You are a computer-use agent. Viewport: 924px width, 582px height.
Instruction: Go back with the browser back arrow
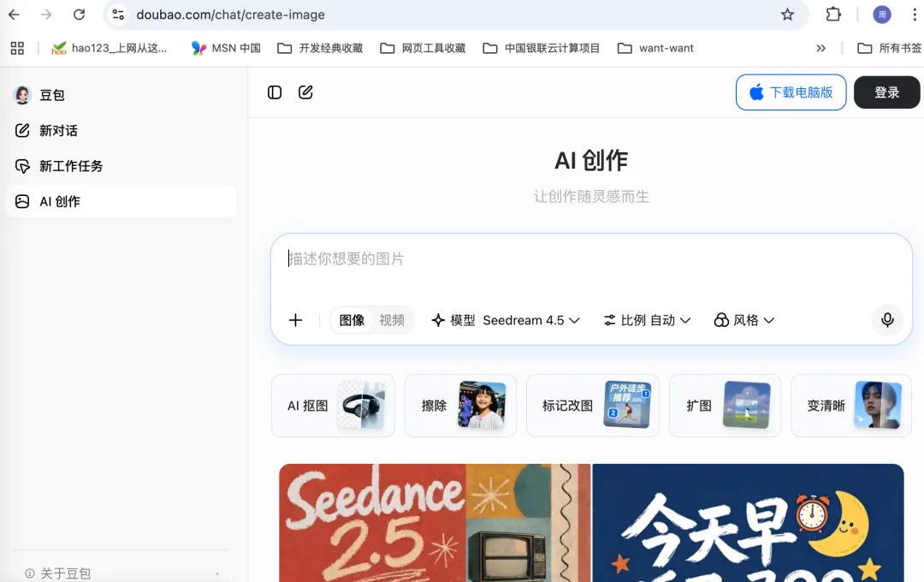point(15,15)
